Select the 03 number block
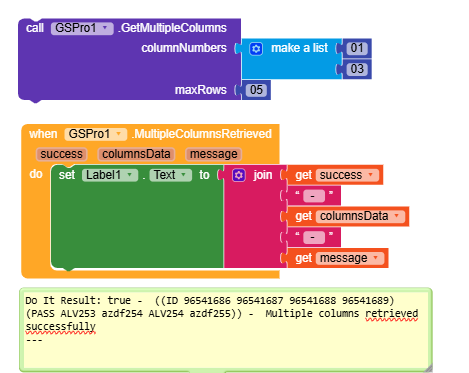 (357, 69)
